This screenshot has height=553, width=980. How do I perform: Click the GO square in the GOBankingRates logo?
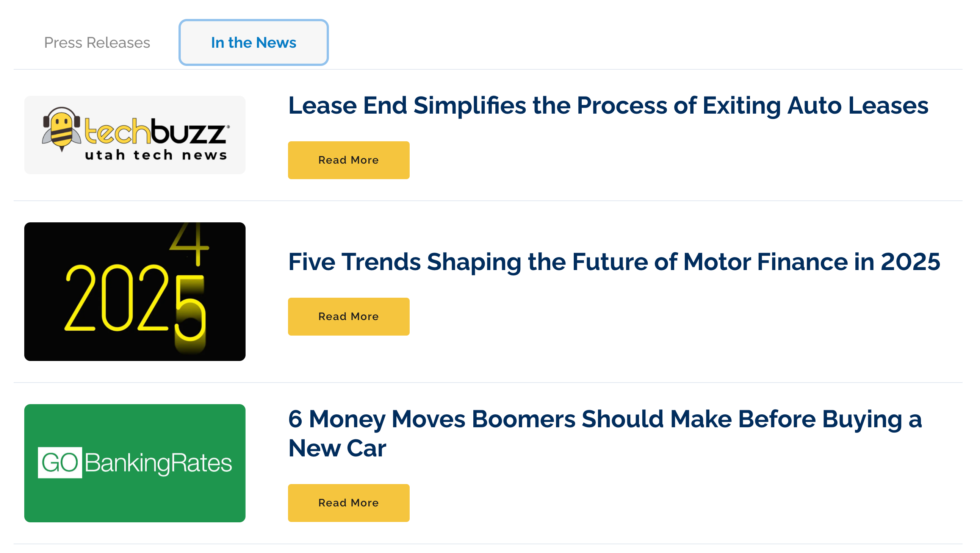coord(59,462)
